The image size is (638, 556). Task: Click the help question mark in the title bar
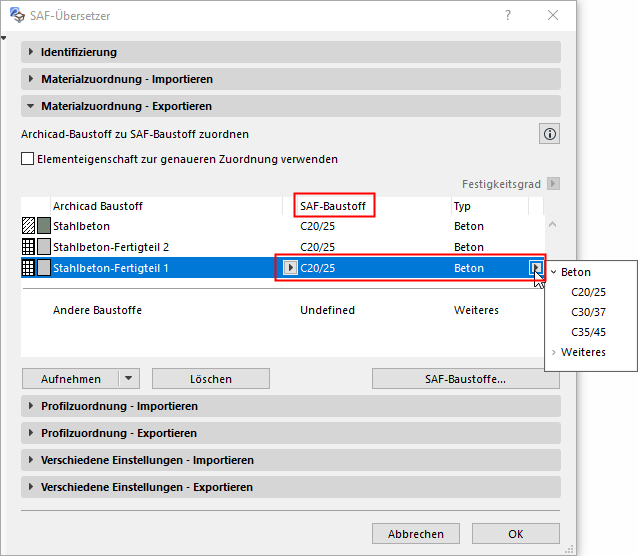[508, 15]
